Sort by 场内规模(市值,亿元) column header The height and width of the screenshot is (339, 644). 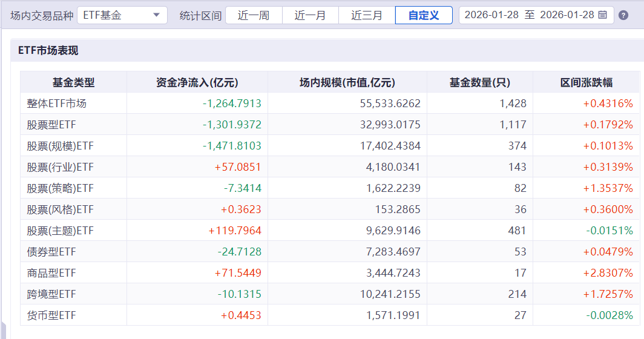coord(347,82)
